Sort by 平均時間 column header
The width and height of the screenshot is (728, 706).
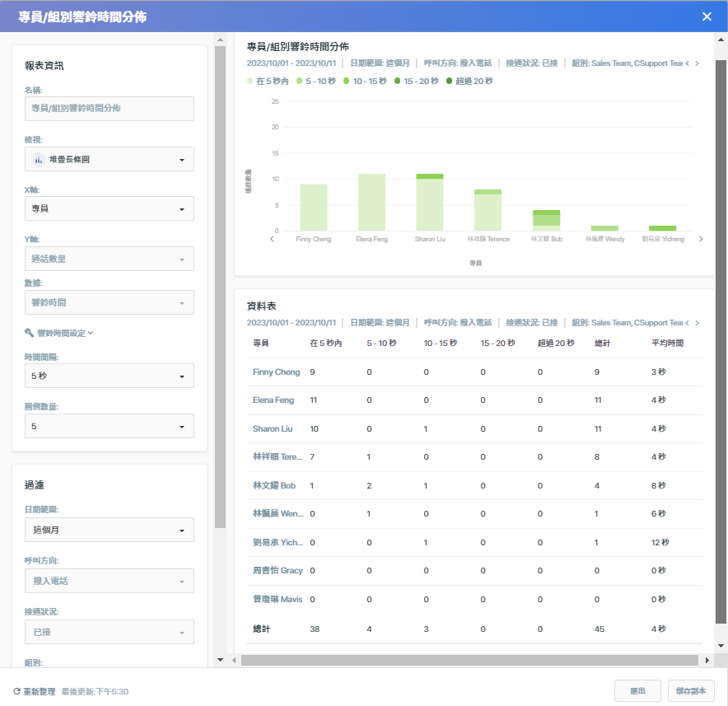tap(667, 344)
